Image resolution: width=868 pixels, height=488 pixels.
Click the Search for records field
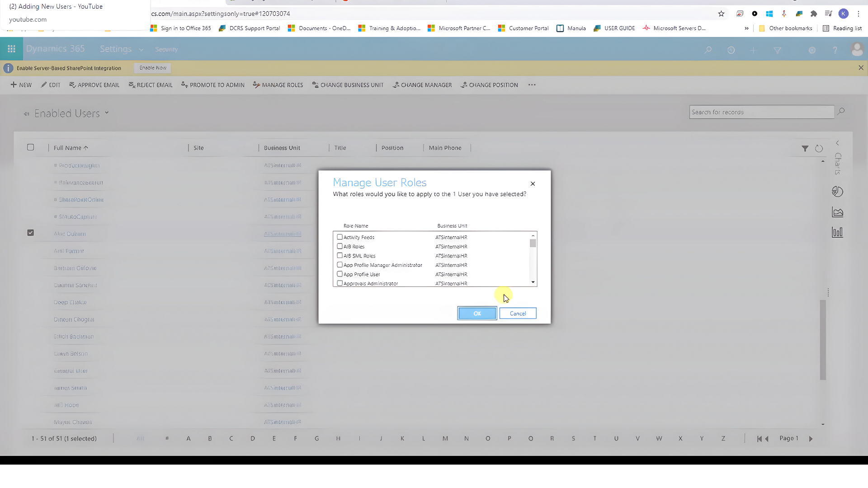(x=762, y=112)
